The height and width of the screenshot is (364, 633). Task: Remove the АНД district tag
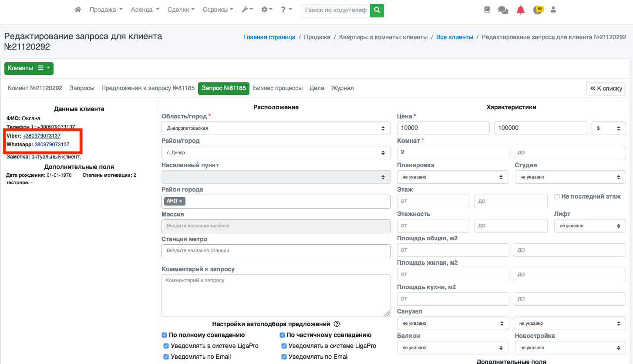181,201
